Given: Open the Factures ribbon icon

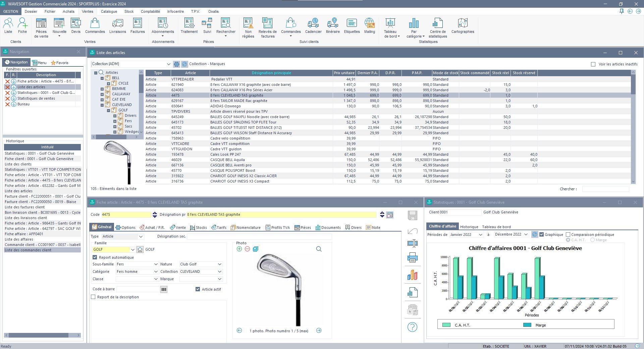Looking at the screenshot, I should (x=138, y=26).
